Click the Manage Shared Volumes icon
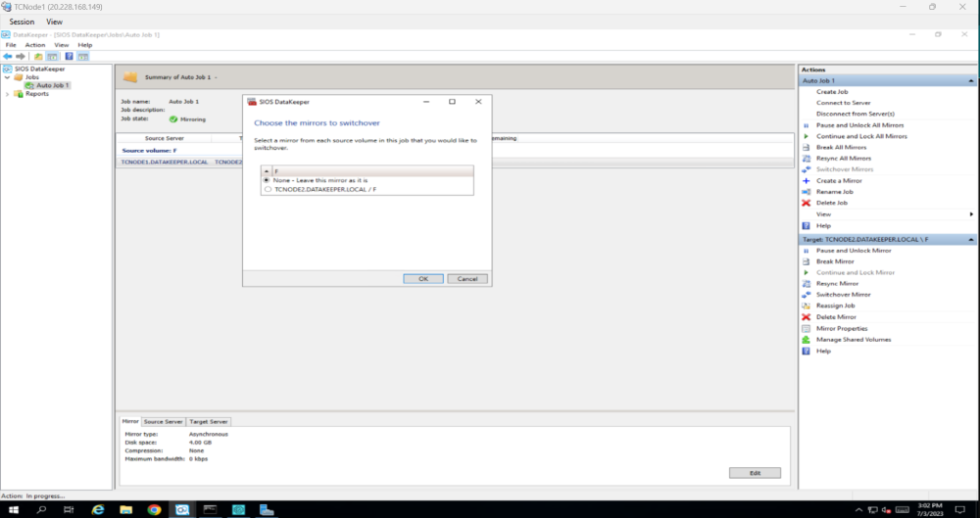This screenshot has width=980, height=518. [x=807, y=340]
